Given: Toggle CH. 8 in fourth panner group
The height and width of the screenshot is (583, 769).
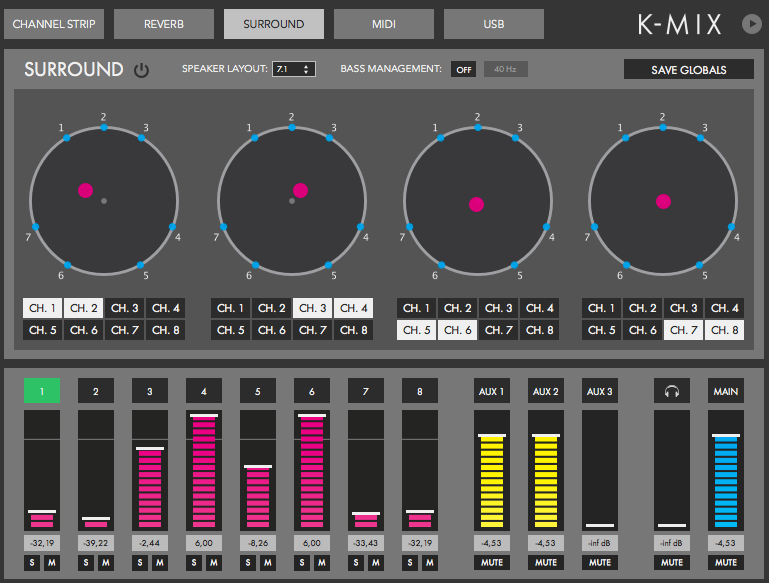Looking at the screenshot, I should pyautogui.click(x=724, y=330).
